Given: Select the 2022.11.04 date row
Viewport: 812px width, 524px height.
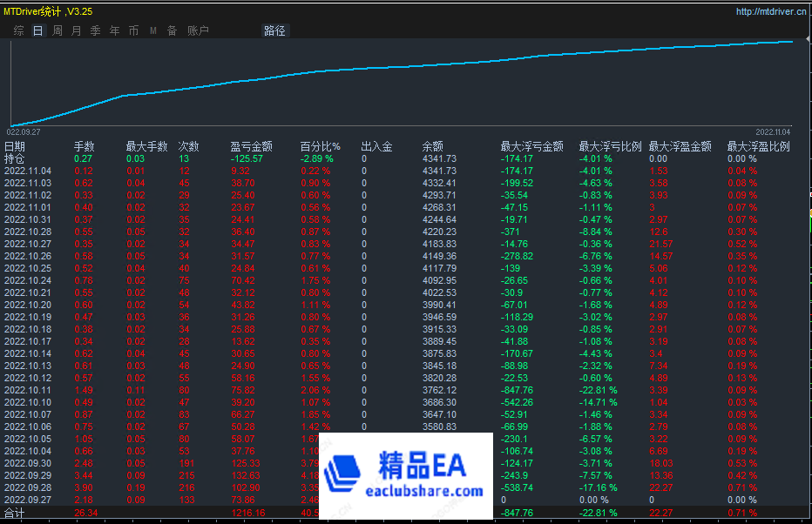Looking at the screenshot, I should tap(28, 171).
